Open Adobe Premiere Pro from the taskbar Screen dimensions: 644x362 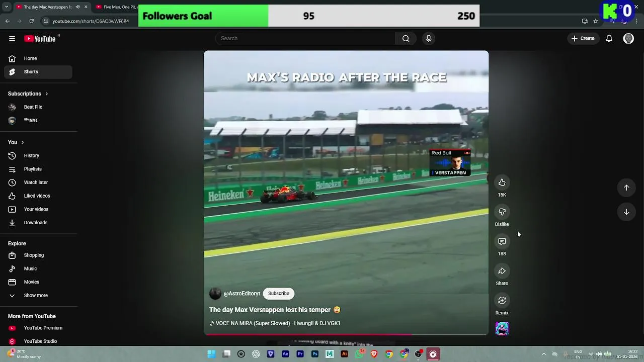click(x=300, y=354)
